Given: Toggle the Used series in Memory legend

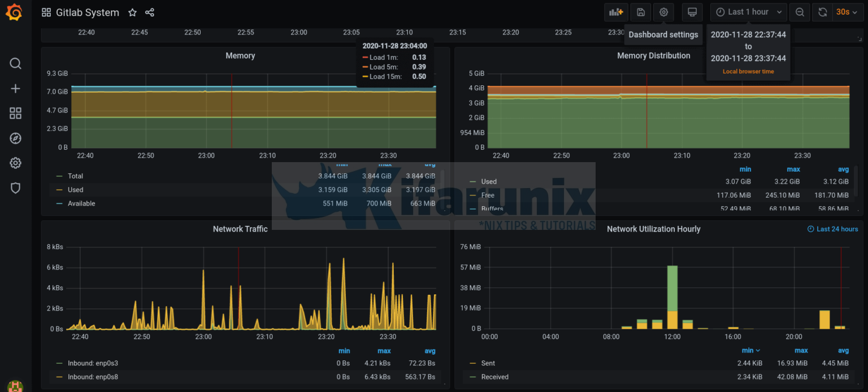Looking at the screenshot, I should point(75,190).
